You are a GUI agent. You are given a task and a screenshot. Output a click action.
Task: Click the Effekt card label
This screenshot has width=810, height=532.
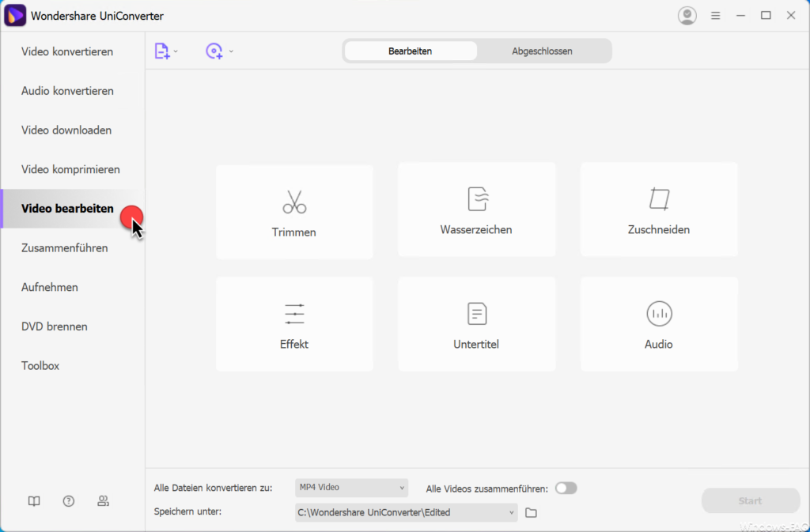(x=294, y=344)
